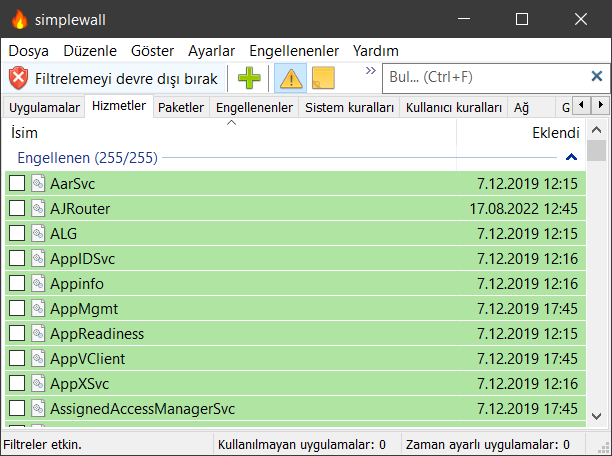Image resolution: width=612 pixels, height=456 pixels.
Task: Click the simplewall flame icon in title bar
Action: (x=19, y=19)
